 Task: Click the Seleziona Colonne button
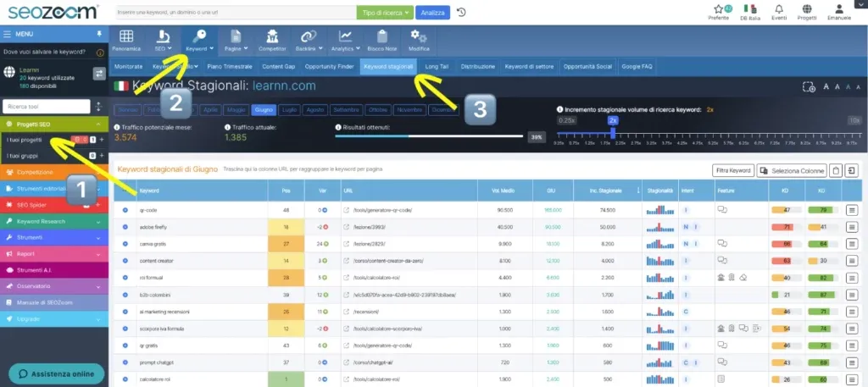click(792, 170)
